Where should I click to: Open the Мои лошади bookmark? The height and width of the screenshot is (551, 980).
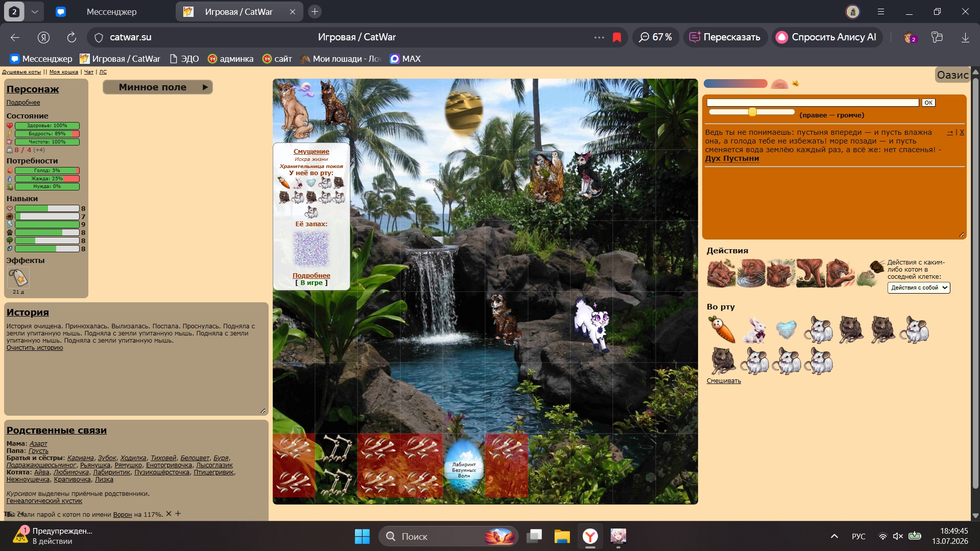point(341,59)
